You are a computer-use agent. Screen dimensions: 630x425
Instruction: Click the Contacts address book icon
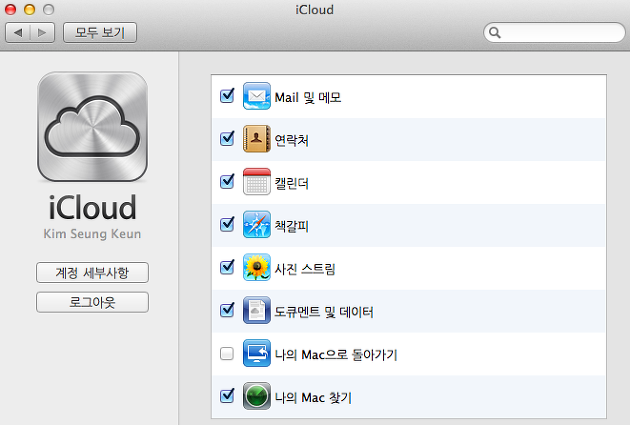(256, 139)
